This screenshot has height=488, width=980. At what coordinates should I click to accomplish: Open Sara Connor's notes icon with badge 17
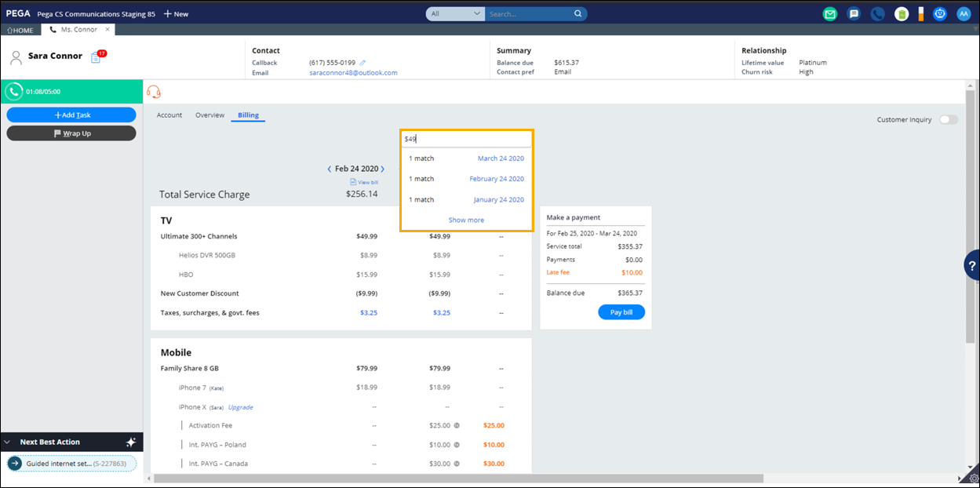point(97,56)
